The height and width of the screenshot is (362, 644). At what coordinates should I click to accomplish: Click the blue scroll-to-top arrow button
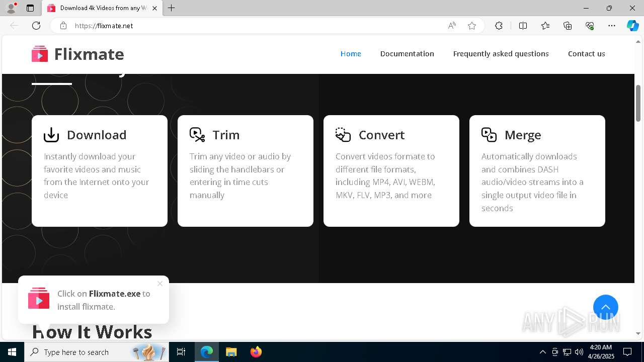click(x=606, y=307)
